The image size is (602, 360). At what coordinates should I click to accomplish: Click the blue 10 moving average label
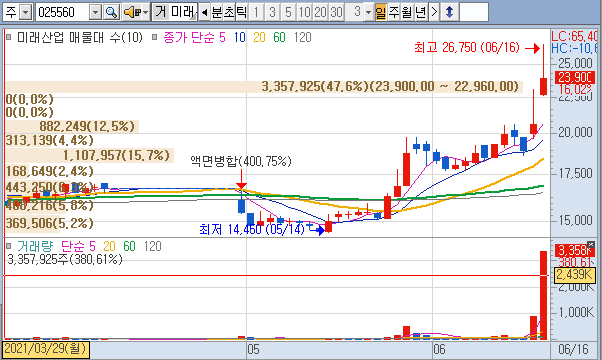point(240,37)
